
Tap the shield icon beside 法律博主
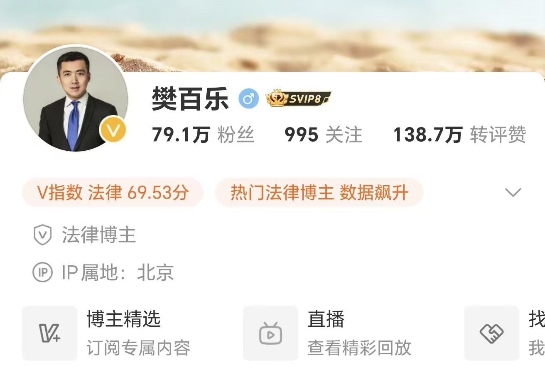[42, 235]
